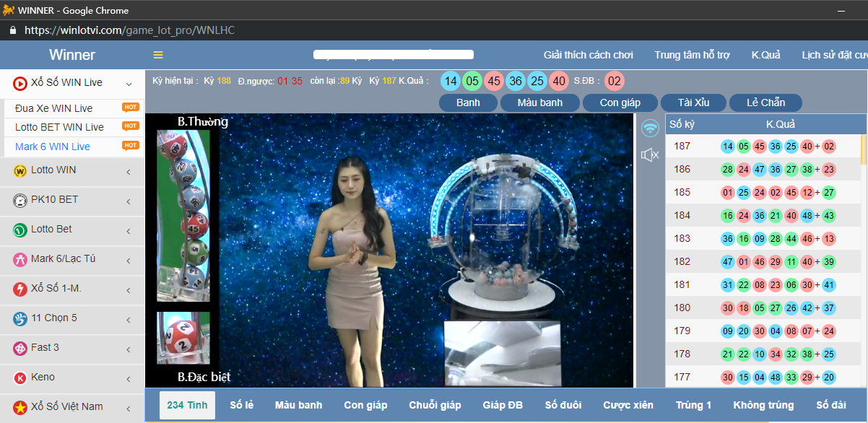Click the Xổ Số 1-M. lightning icon
The height and width of the screenshot is (423, 868).
tap(20, 289)
